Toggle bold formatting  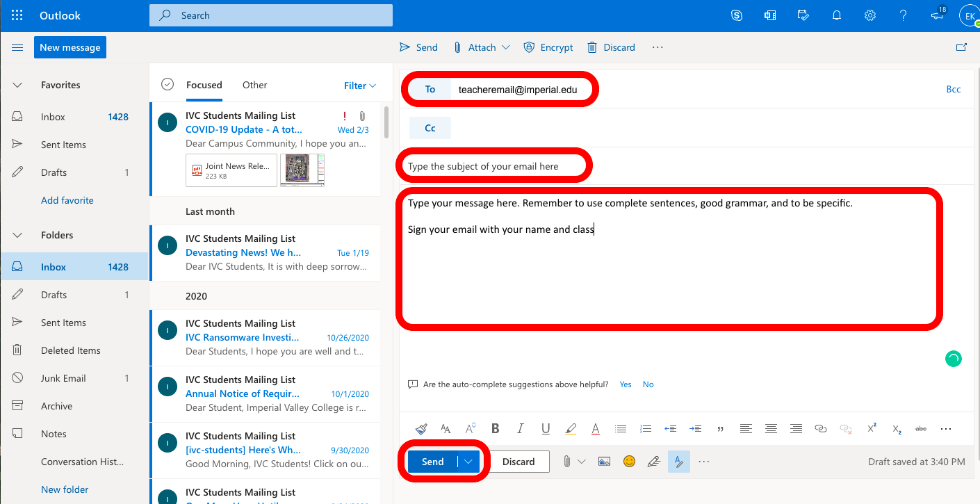click(x=496, y=429)
